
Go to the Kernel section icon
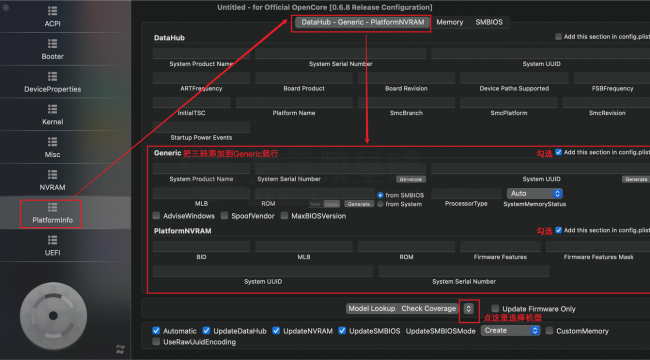point(52,109)
